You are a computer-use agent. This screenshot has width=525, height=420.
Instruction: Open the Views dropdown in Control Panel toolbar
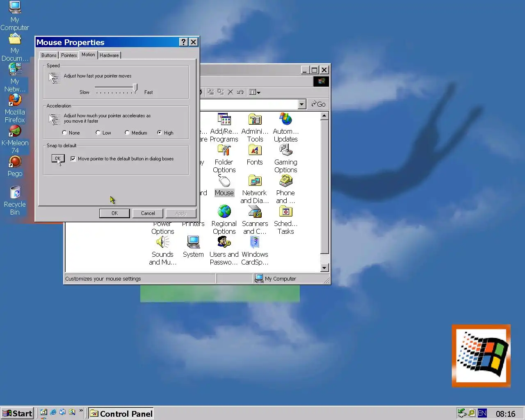255,92
